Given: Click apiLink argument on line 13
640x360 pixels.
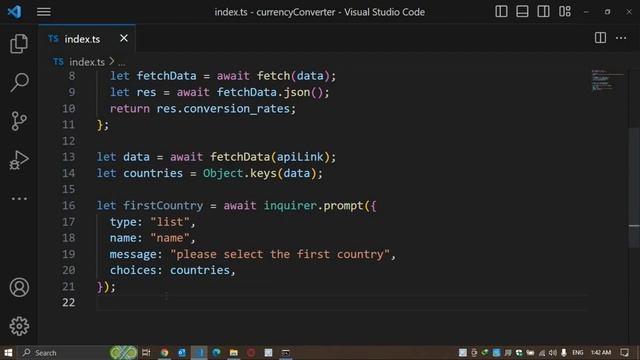Looking at the screenshot, I should (x=300, y=157).
